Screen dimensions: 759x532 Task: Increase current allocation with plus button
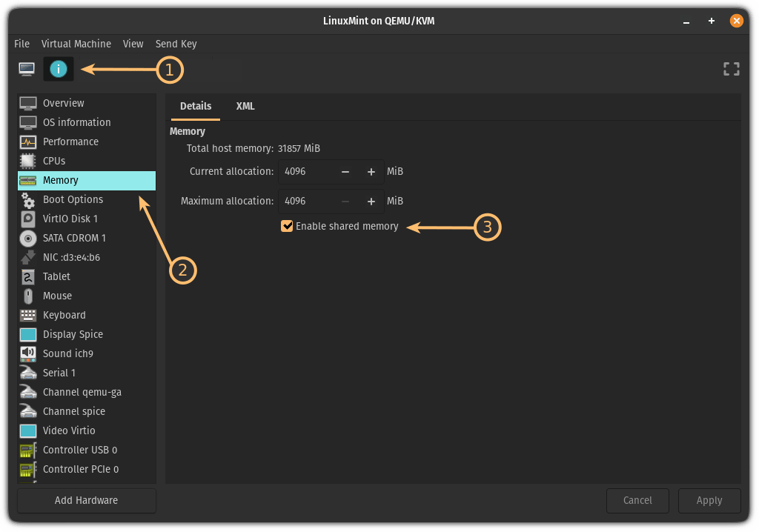coord(371,172)
